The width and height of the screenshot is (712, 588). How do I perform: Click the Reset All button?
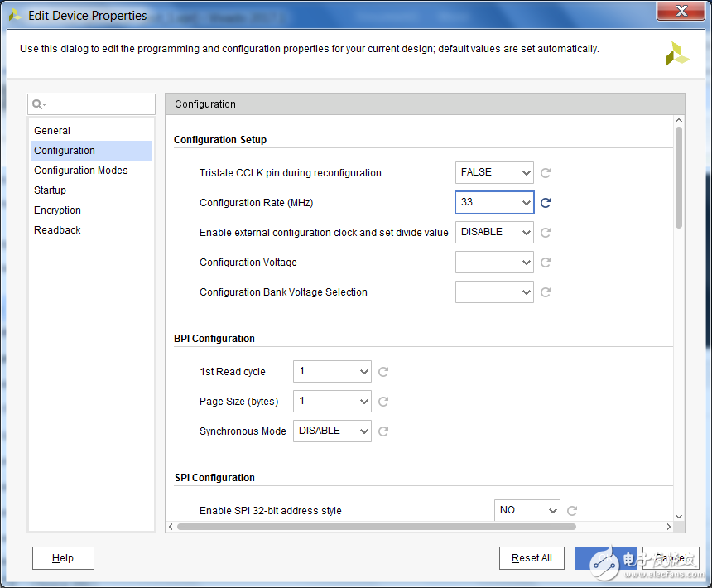click(x=532, y=558)
